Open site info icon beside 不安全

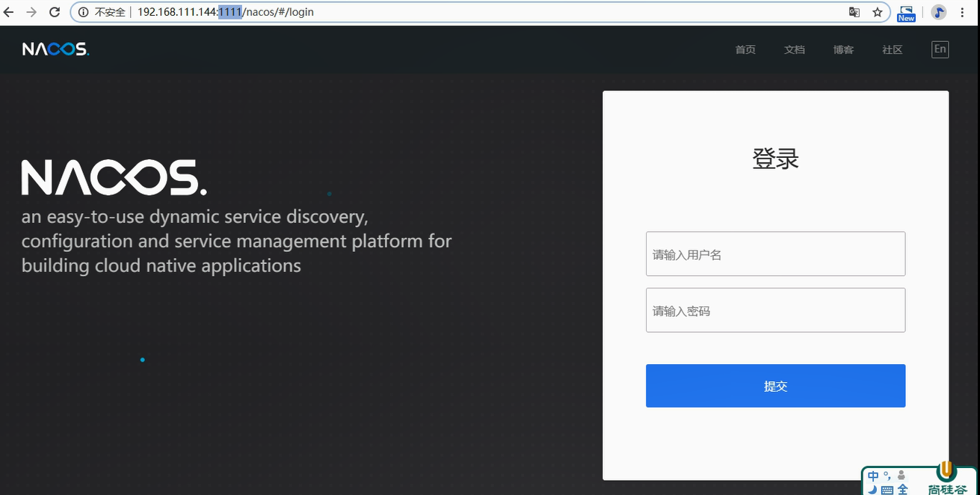[x=84, y=13]
